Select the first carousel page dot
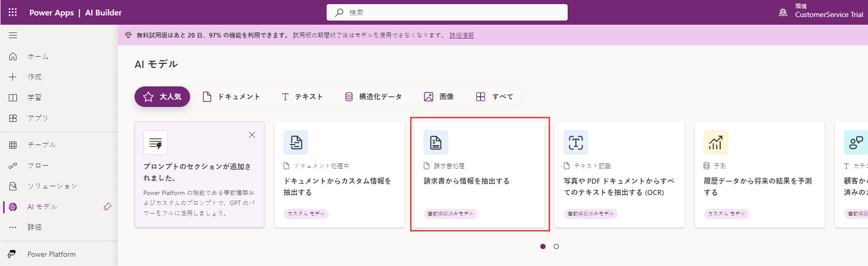The image size is (868, 266). pos(543,246)
